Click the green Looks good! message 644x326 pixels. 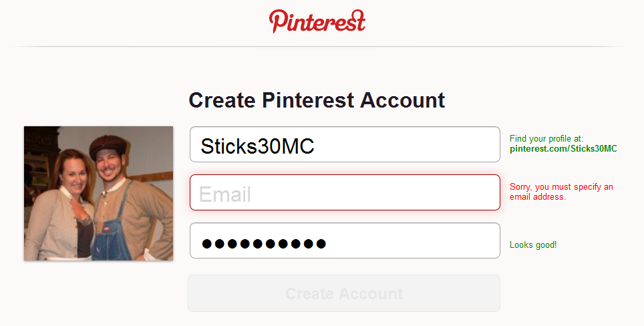click(x=532, y=245)
